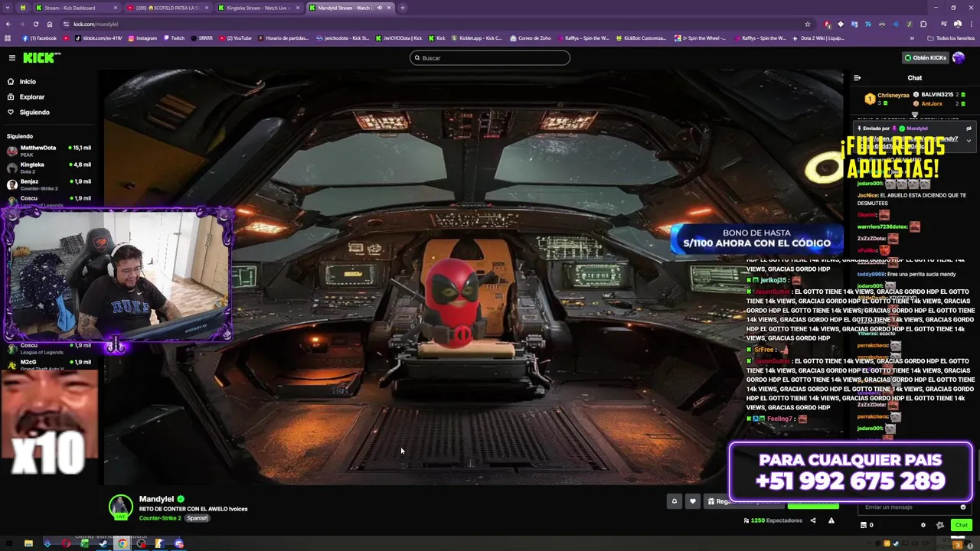
Task: Go back with the browser back arrow
Action: click(9, 24)
